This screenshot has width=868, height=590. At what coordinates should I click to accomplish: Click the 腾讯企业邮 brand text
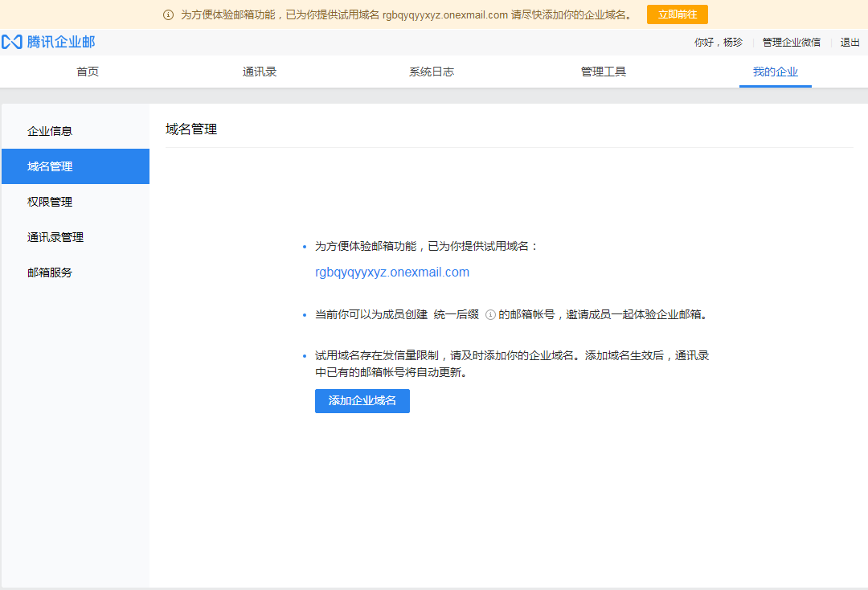pyautogui.click(x=61, y=42)
